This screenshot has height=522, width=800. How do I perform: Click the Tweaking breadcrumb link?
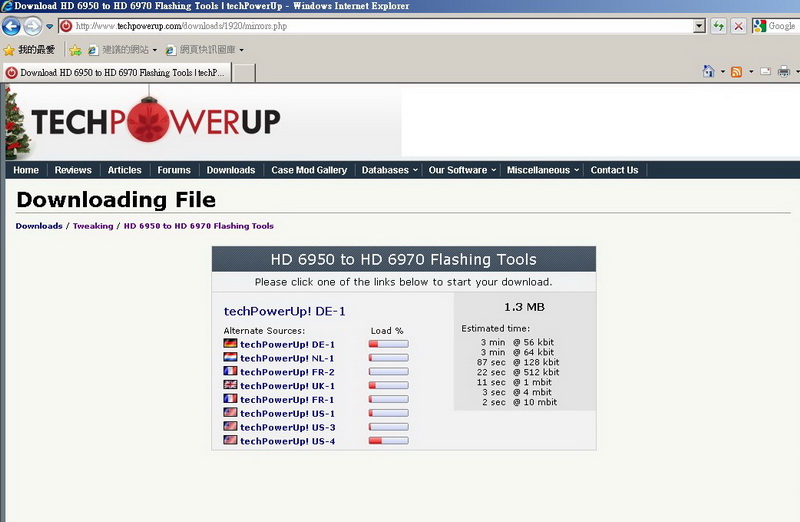tap(93, 226)
